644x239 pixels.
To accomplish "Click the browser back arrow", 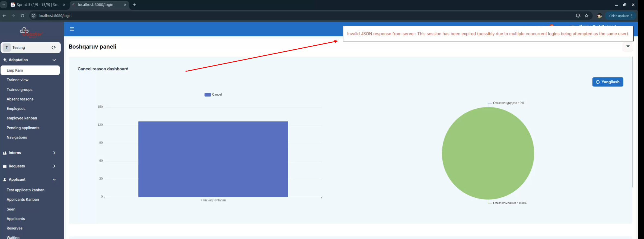I will click(x=4, y=16).
